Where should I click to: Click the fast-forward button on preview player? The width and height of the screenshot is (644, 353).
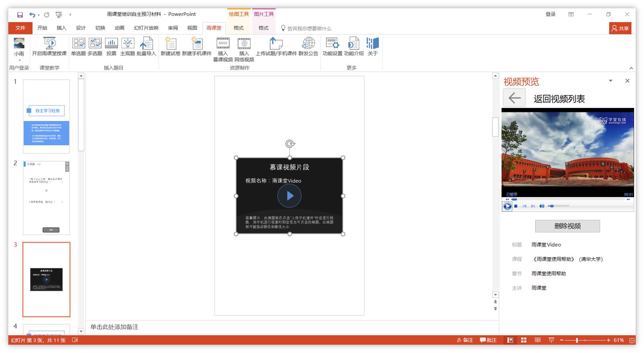tap(628, 199)
